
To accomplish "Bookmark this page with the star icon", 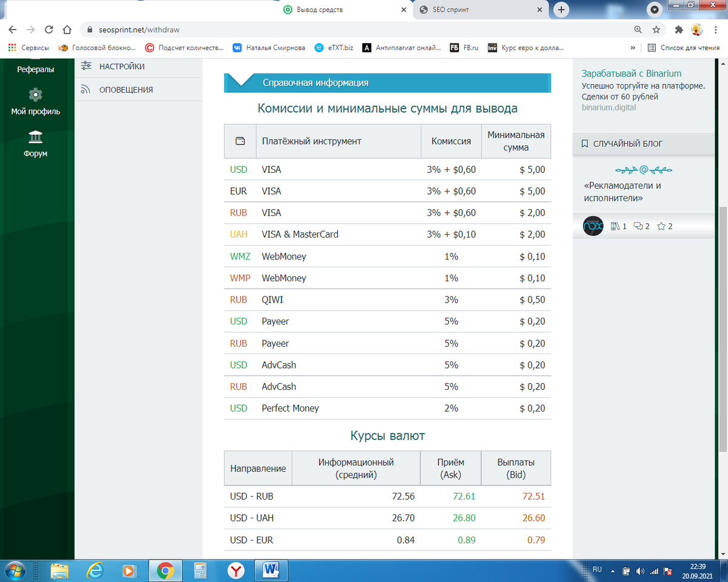I will [x=656, y=29].
